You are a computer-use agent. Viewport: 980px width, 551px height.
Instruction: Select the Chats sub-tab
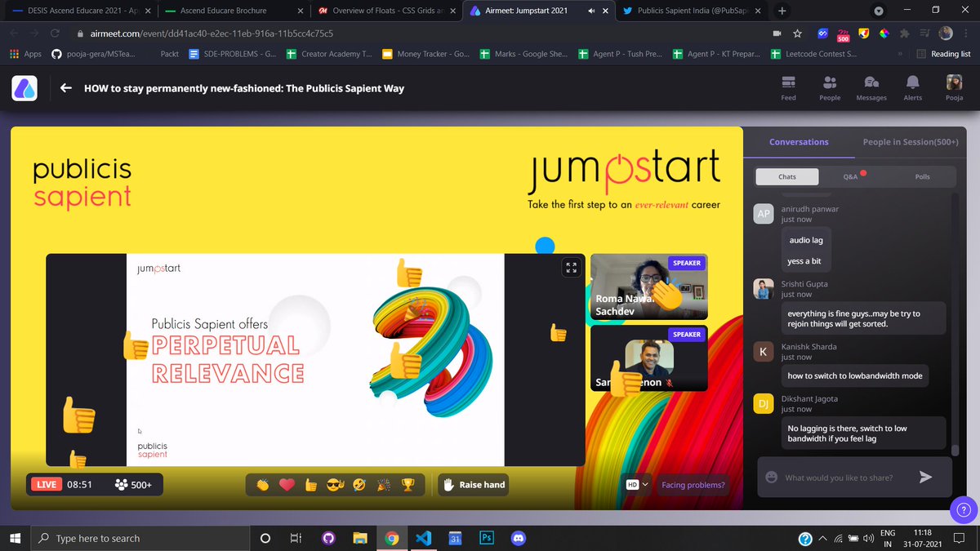coord(787,176)
